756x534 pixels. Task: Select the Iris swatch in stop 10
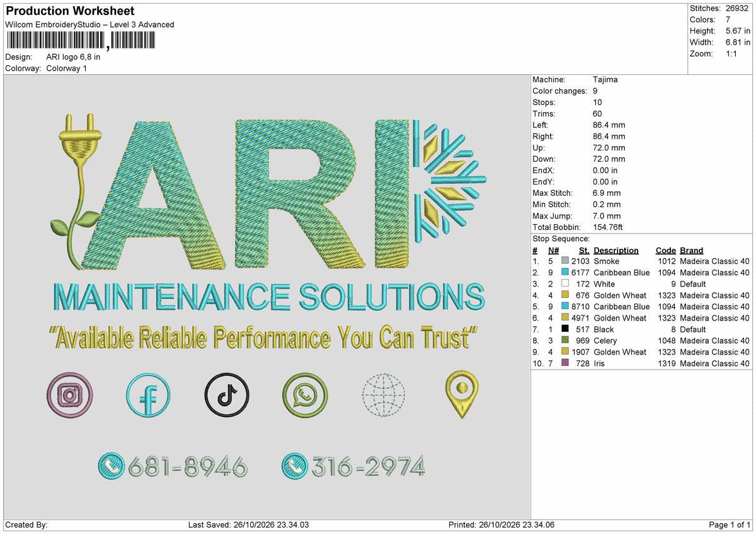565,363
